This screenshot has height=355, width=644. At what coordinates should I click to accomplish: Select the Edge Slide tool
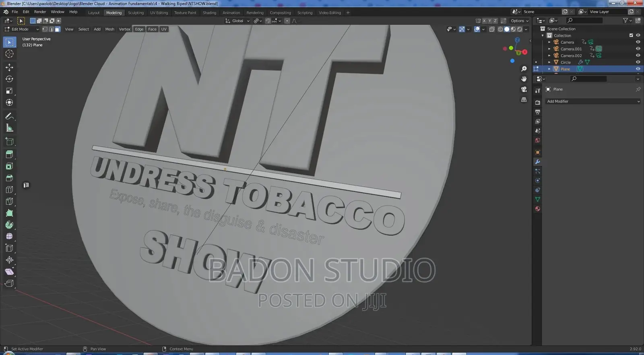tap(9, 248)
